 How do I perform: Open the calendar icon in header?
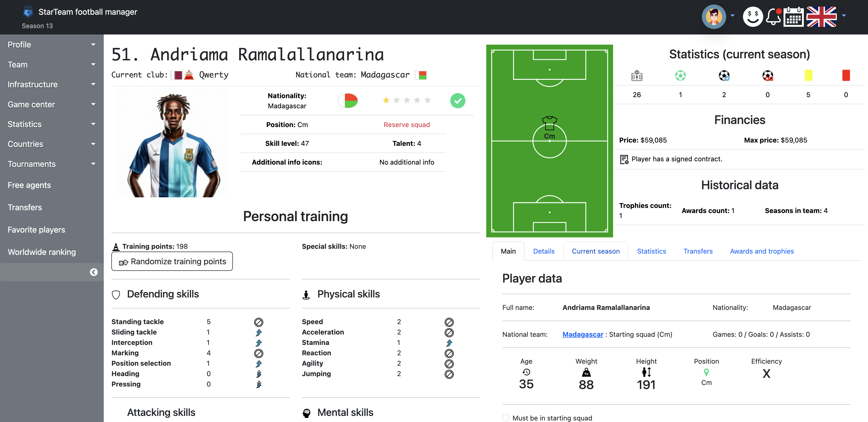(793, 16)
